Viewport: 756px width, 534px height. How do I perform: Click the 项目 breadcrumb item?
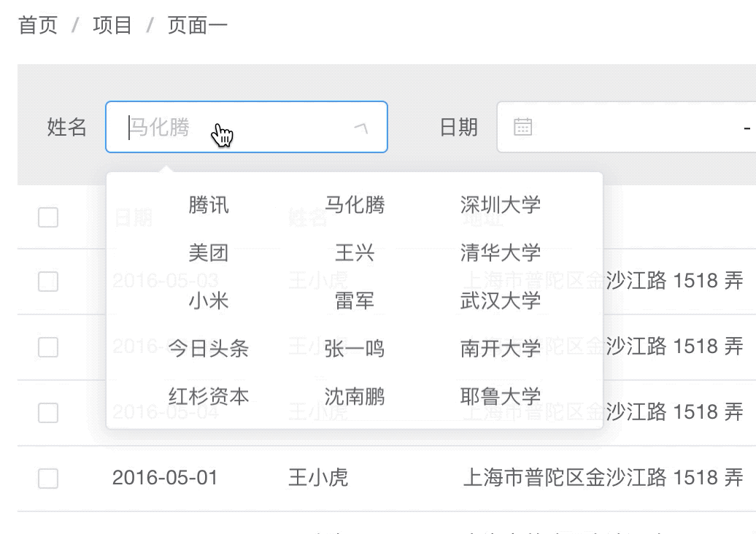110,24
